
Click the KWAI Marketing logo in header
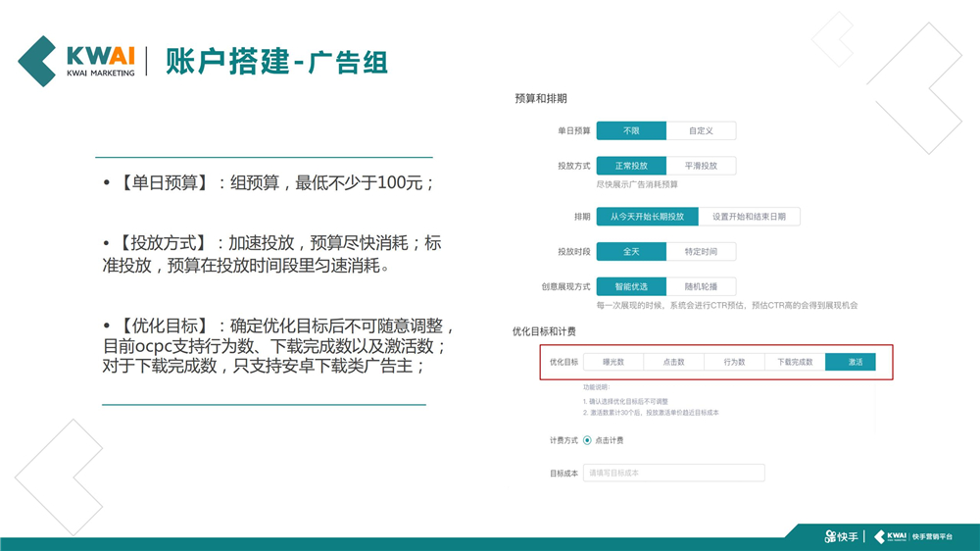click(76, 62)
